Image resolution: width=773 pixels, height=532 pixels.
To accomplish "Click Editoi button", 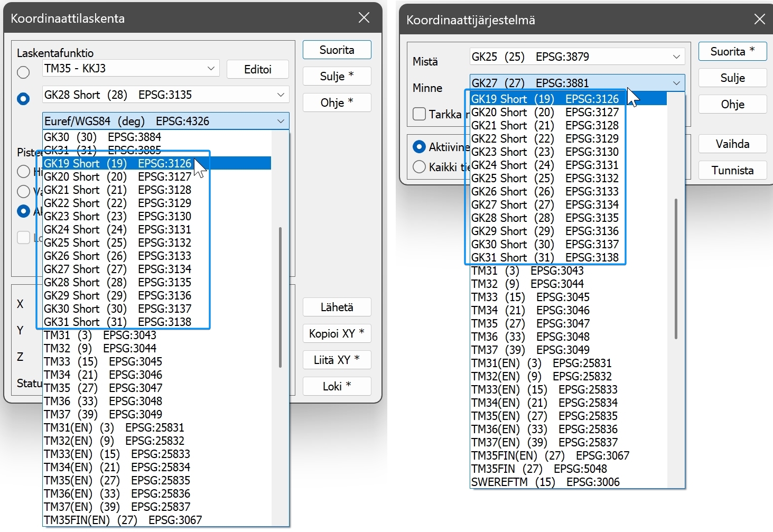I will (258, 69).
